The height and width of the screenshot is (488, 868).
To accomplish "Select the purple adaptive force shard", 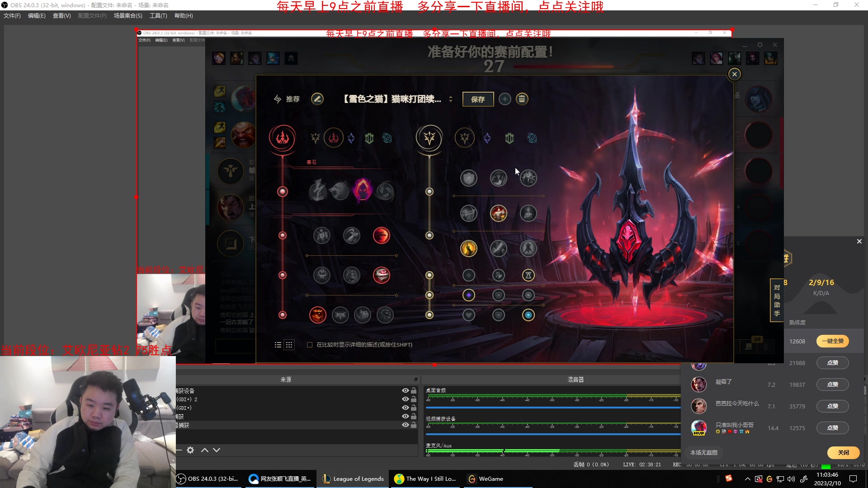I will point(469,295).
